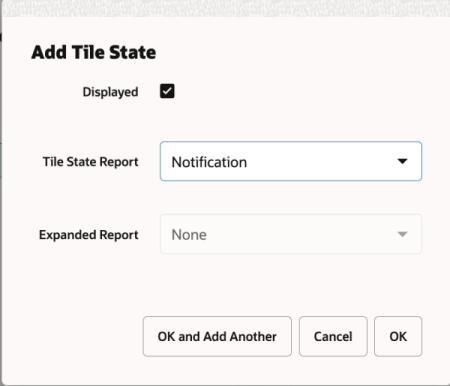Click the Expanded Report label
This screenshot has width=450, height=386.
89,235
